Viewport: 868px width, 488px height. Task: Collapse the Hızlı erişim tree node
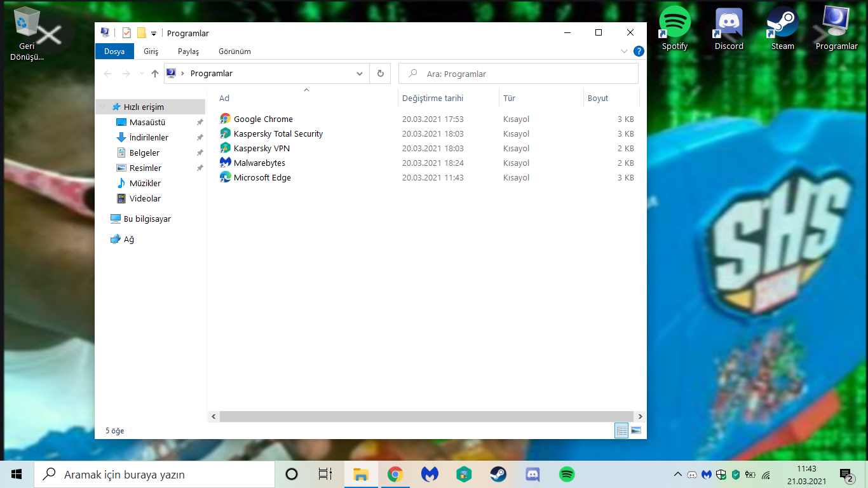pyautogui.click(x=102, y=107)
